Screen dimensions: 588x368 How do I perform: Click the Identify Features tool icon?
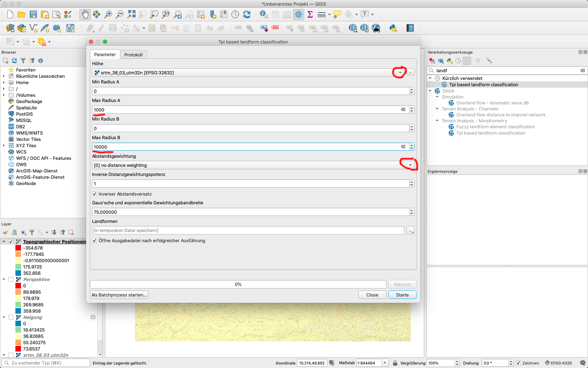click(x=264, y=14)
